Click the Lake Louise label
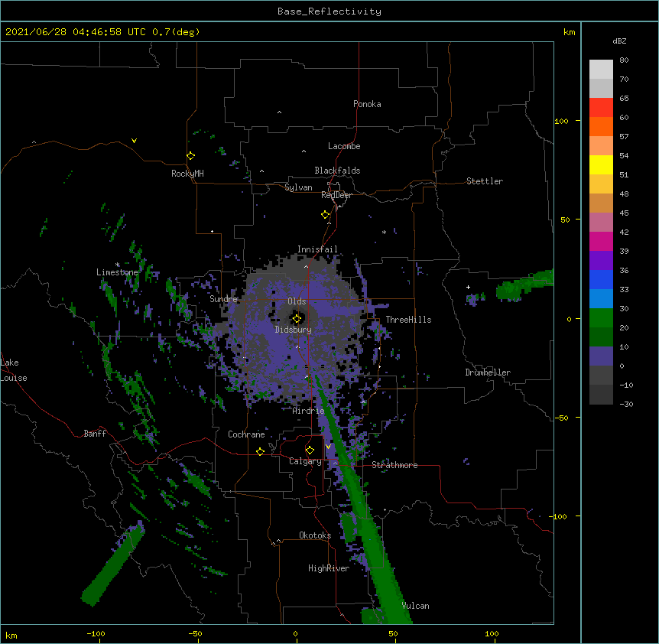Viewport: 659px width, 644px height. (14, 370)
